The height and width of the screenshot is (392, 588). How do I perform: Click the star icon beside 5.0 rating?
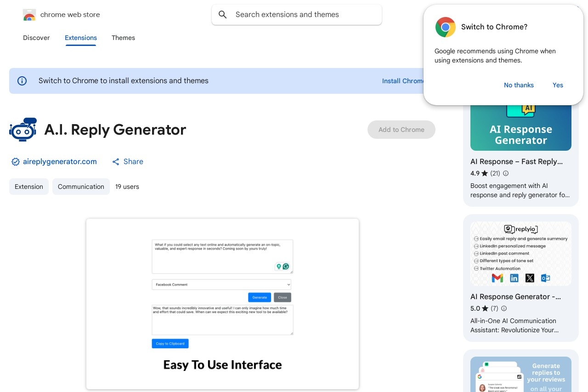pos(485,308)
